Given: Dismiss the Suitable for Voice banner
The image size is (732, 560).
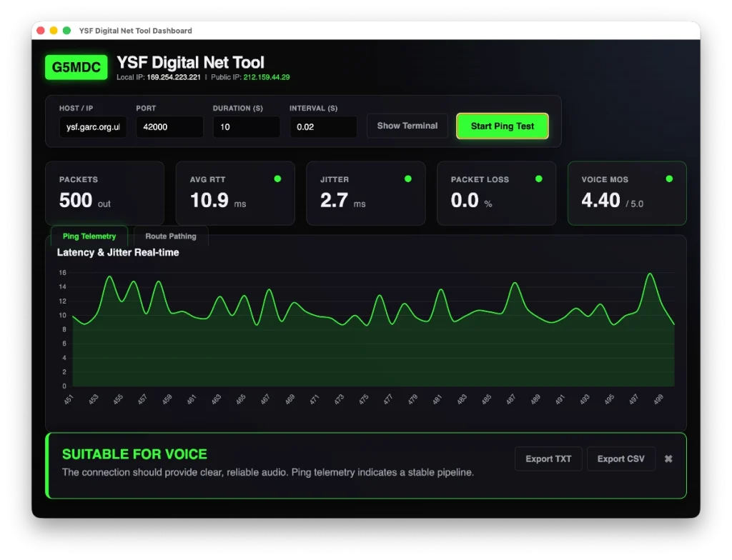Looking at the screenshot, I should coord(668,459).
